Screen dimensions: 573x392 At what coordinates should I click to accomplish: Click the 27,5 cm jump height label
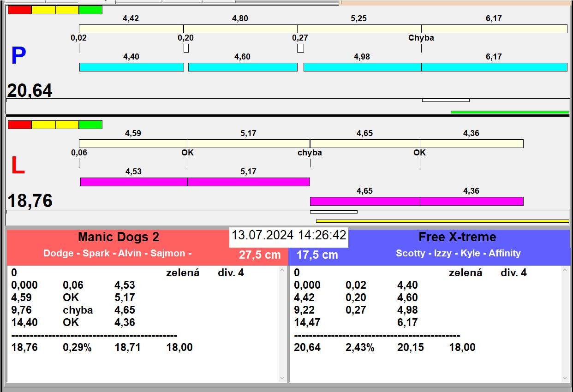click(260, 255)
